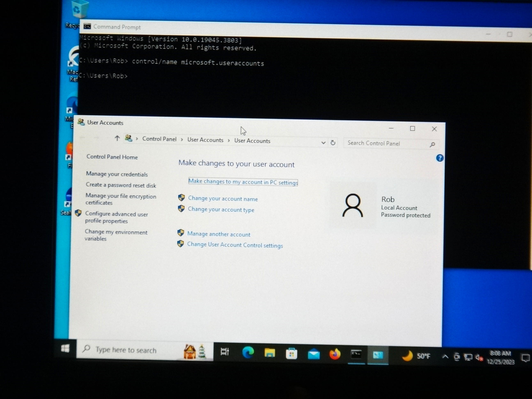Show hidden system tray icons

445,357
